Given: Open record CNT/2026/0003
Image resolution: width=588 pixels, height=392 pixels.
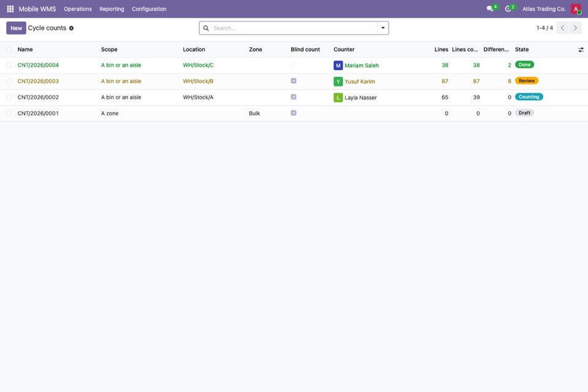Looking at the screenshot, I should pos(38,81).
